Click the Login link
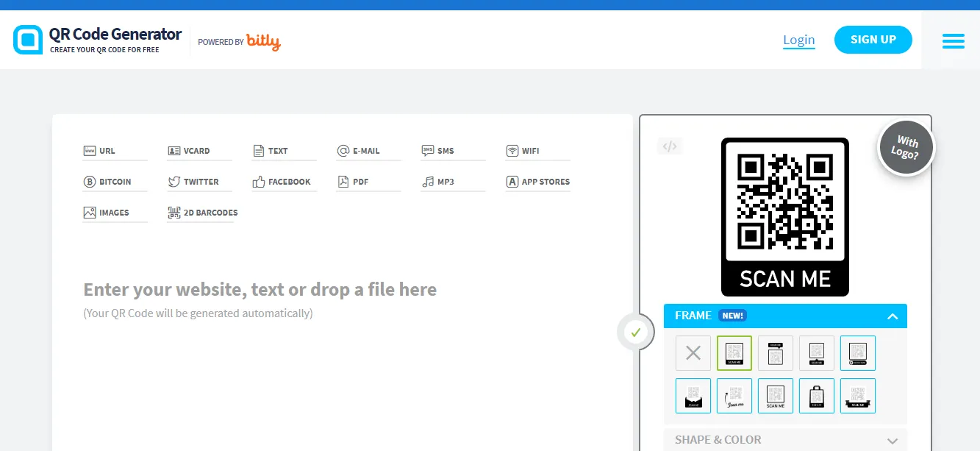Image resolution: width=980 pixels, height=451 pixels. point(798,40)
